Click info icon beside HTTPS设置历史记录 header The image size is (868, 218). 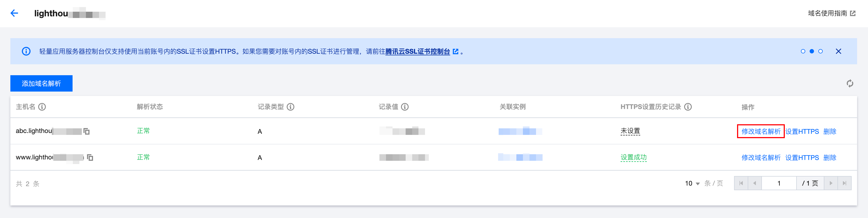coord(688,107)
